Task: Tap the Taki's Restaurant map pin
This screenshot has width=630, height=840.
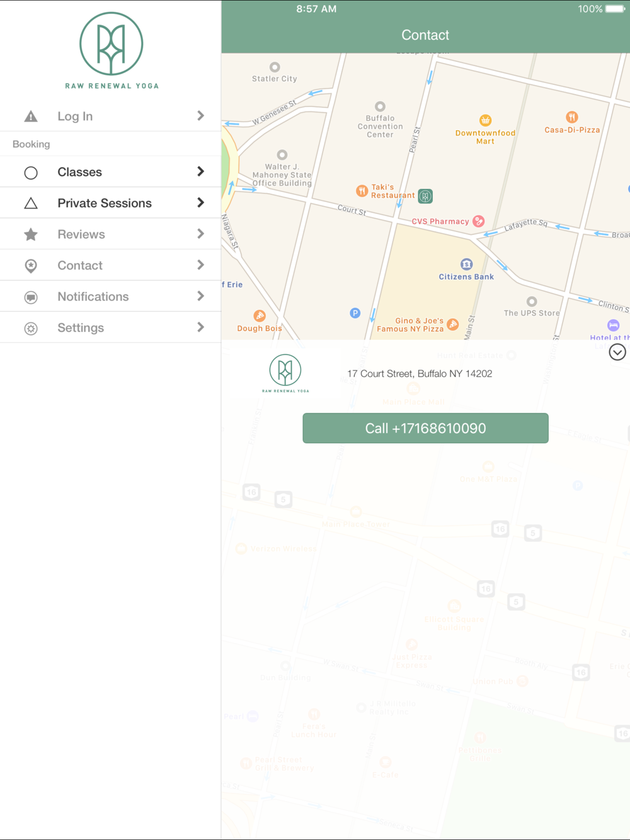Action: [362, 191]
